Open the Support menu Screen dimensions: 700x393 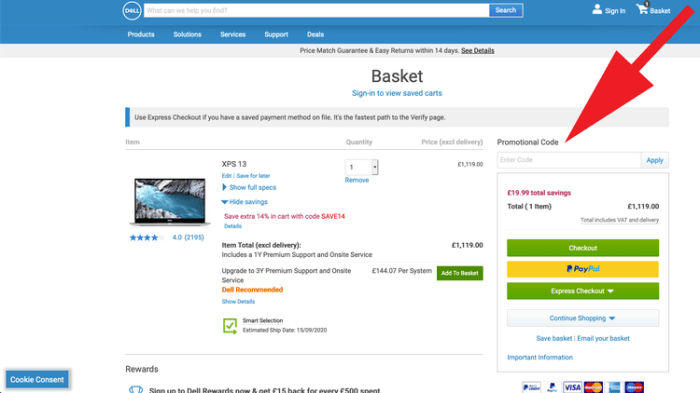tap(276, 34)
